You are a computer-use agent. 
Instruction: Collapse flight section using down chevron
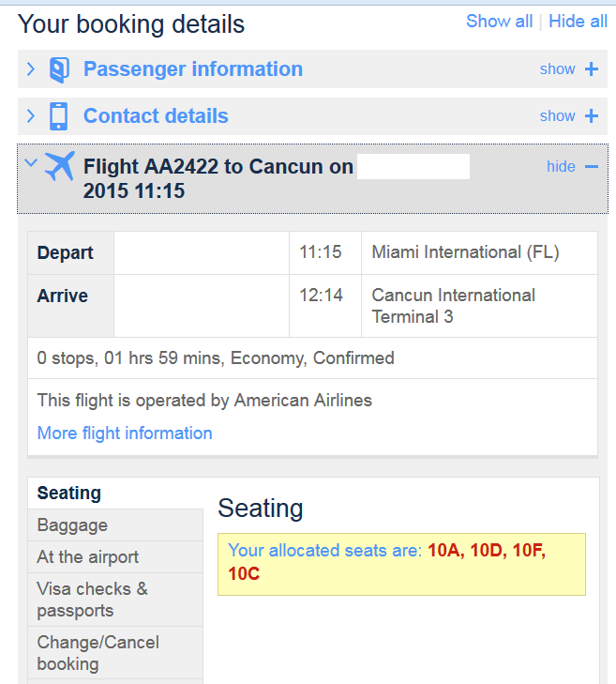[31, 162]
